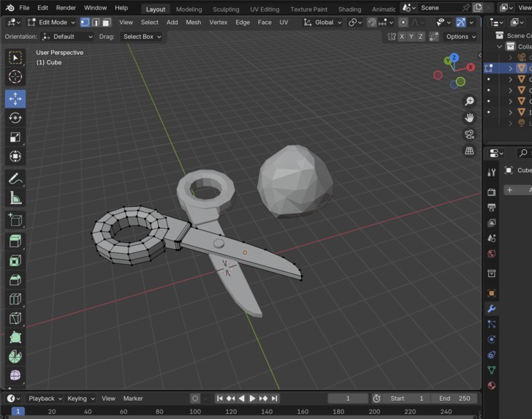The image size is (532, 419).
Task: Toggle the camera view icon
Action: [470, 135]
